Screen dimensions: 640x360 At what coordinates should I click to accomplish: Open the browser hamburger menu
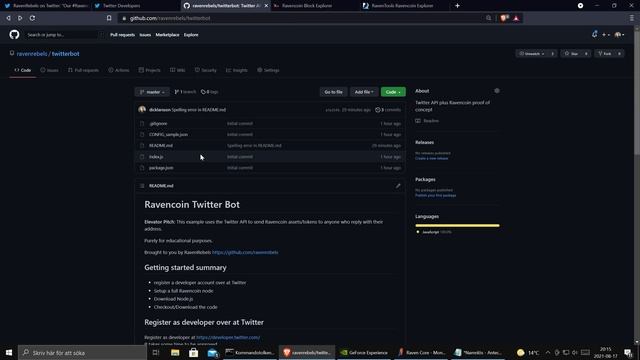point(631,18)
